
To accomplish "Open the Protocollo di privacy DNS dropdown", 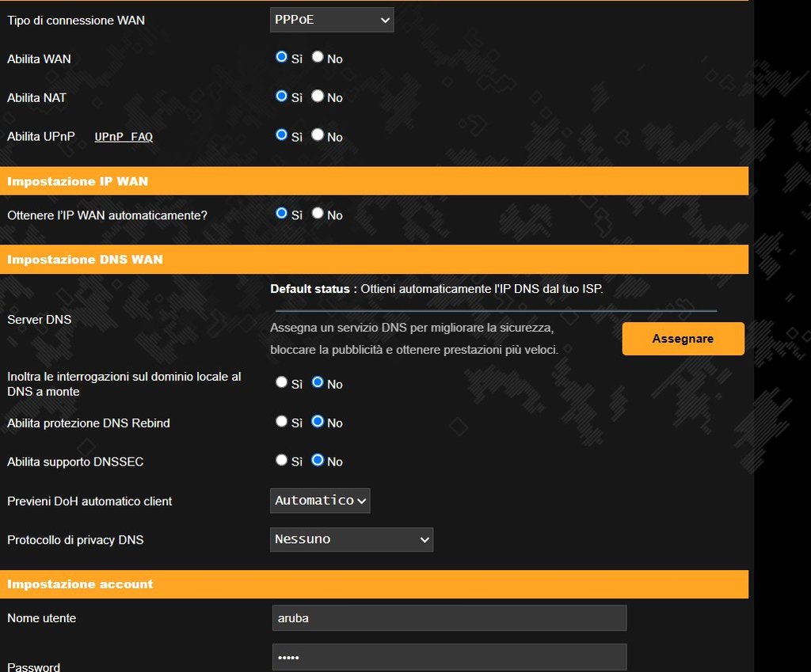I will (351, 539).
